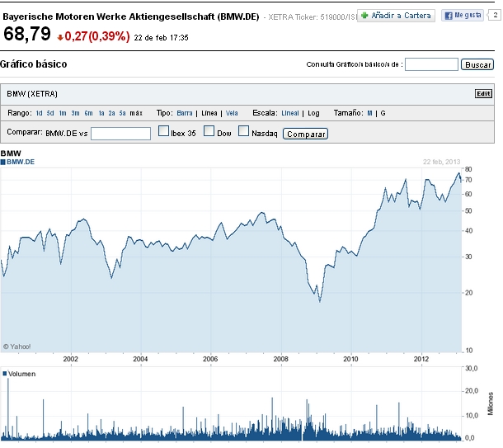The width and height of the screenshot is (503, 448).
Task: Choose the 1a chart range
Action: coord(101,113)
